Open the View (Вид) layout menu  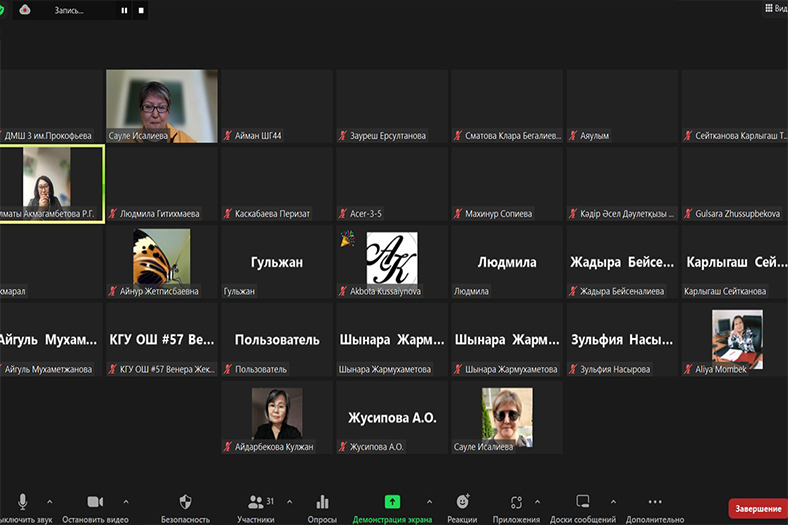(x=774, y=9)
